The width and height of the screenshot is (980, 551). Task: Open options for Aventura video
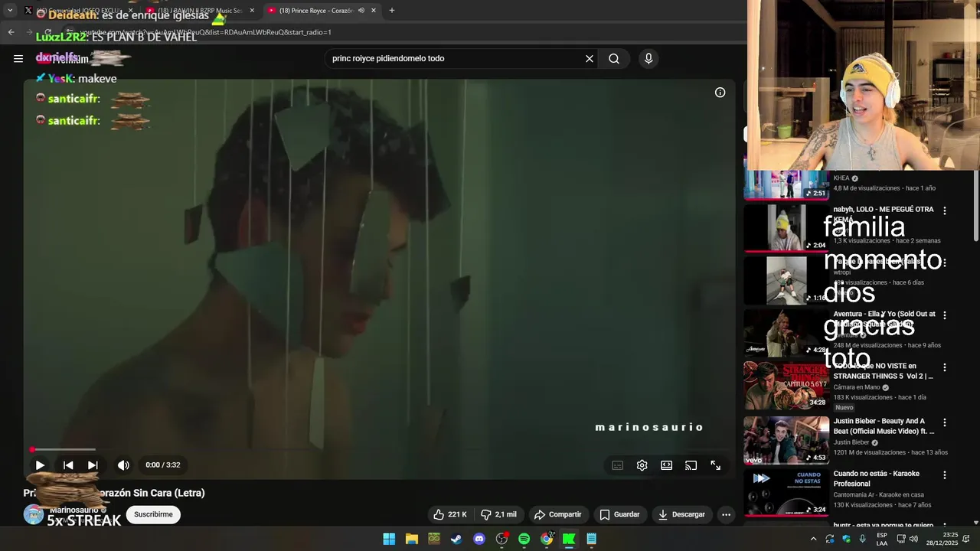pos(944,315)
